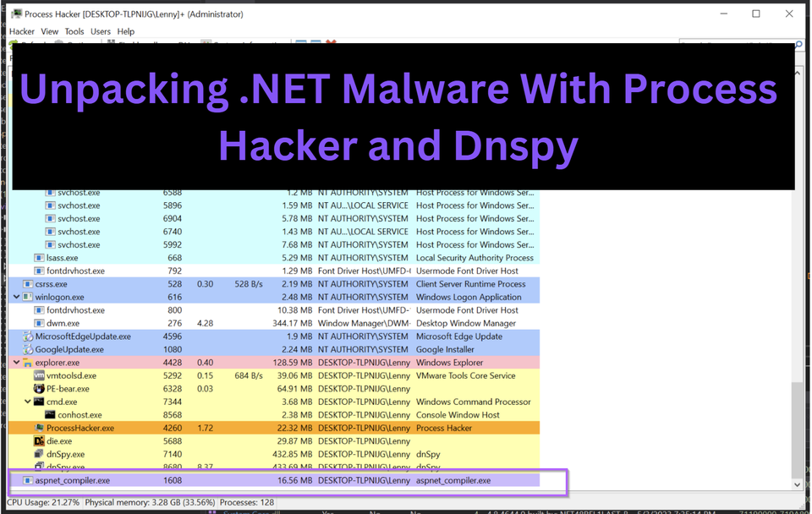Click the VMware Tools icon on vmtoolsd.exe row
This screenshot has width=812, height=514.
[x=41, y=375]
